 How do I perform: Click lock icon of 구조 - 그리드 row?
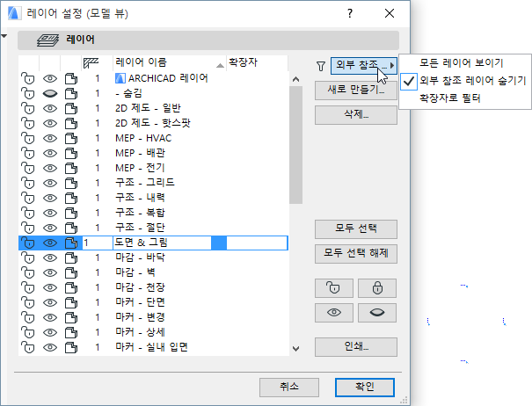click(x=28, y=183)
